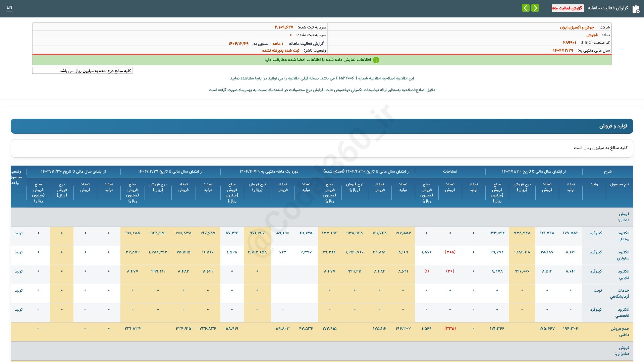Click sales rate cell ۱,۱۸۲,۱۱۸
644x362 pixels.
(x=522, y=252)
